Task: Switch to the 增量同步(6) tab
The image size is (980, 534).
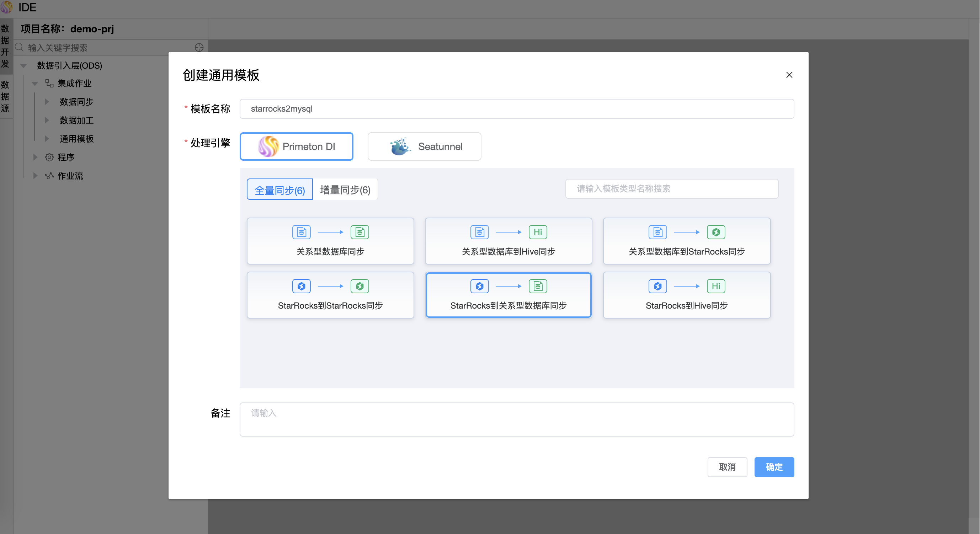Action: pos(345,189)
